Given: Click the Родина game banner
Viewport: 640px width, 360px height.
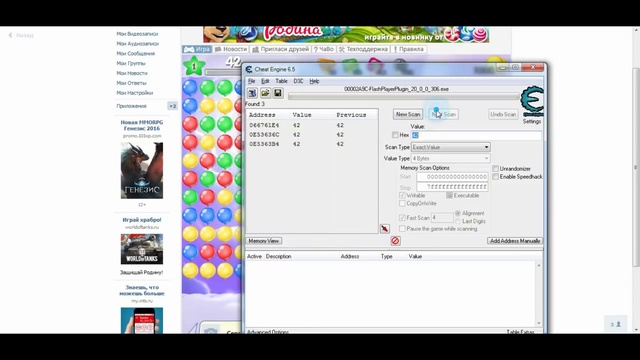Looking at the screenshot, I should (346, 35).
